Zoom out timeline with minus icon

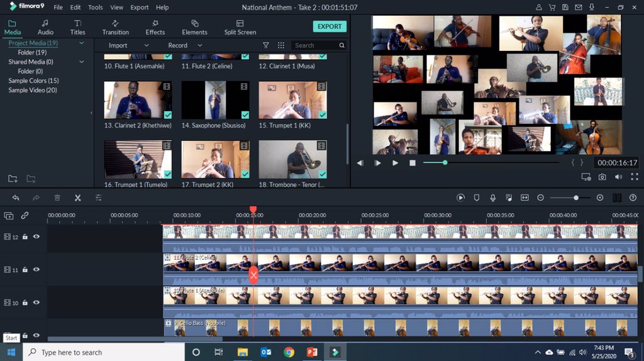click(540, 197)
